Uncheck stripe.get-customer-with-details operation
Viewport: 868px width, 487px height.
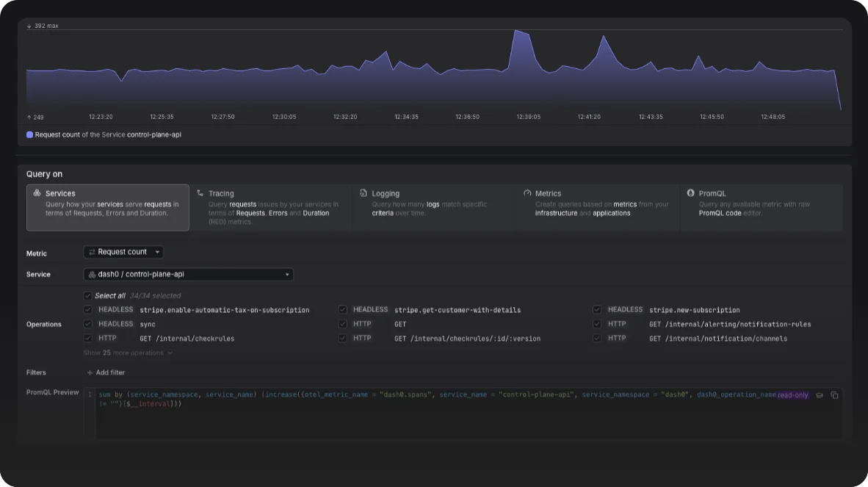point(343,310)
